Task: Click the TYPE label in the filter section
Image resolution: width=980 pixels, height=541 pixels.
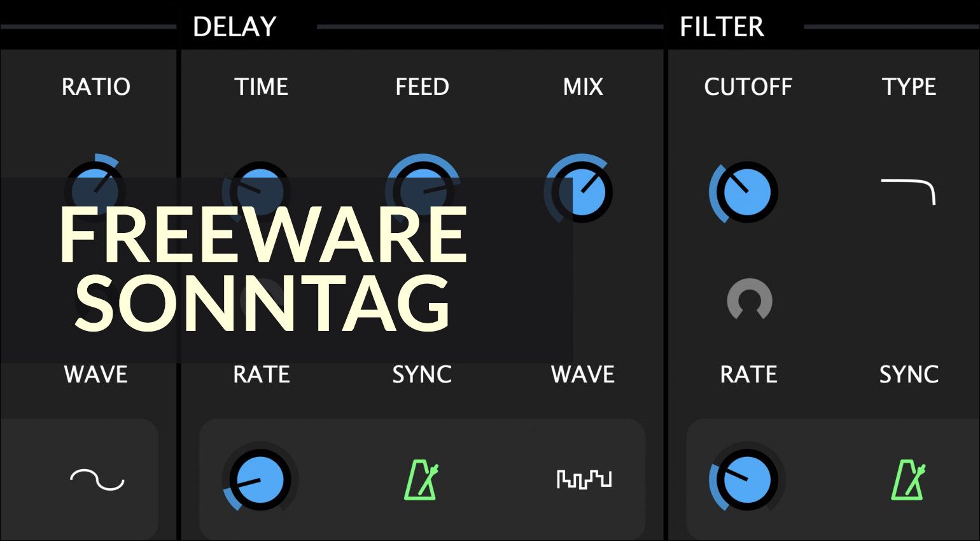Action: (x=908, y=87)
